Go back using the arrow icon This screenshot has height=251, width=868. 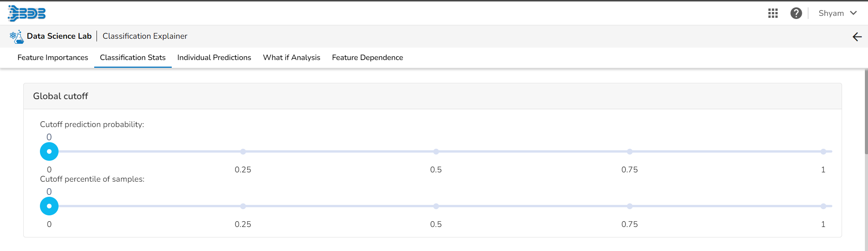tap(857, 37)
